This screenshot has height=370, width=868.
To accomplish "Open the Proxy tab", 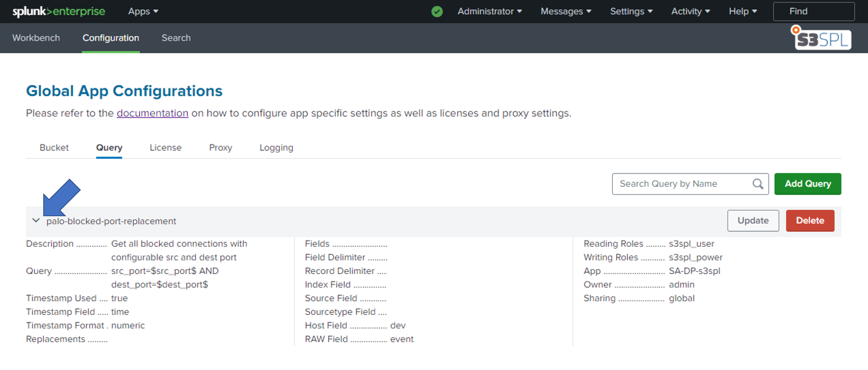I will [x=220, y=148].
